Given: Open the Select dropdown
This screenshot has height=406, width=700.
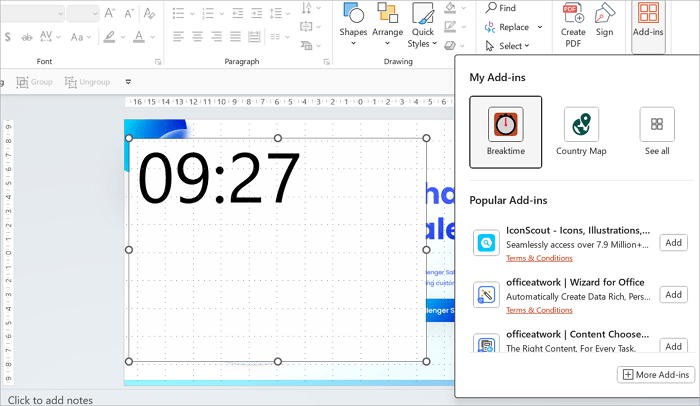Looking at the screenshot, I should click(x=508, y=46).
